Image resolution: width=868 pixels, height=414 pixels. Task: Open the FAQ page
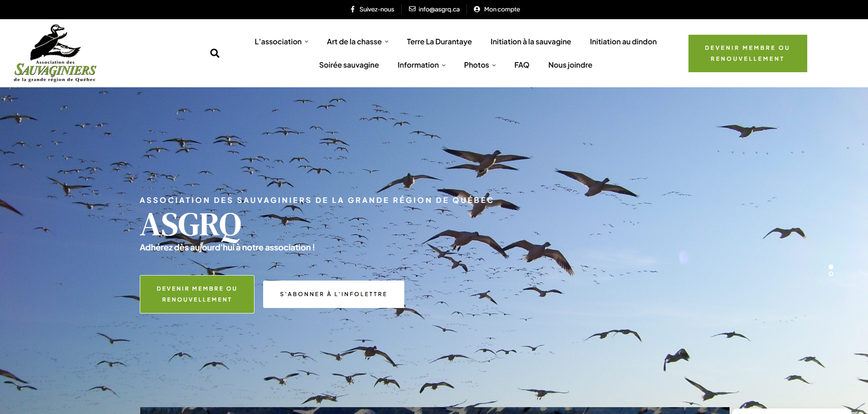pyautogui.click(x=522, y=65)
